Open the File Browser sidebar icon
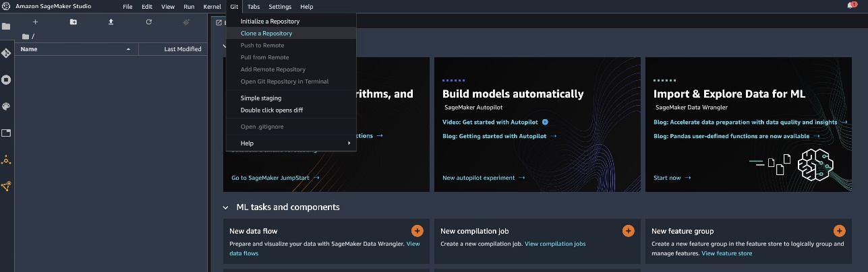Screen dimensions: 868x272 [6, 26]
